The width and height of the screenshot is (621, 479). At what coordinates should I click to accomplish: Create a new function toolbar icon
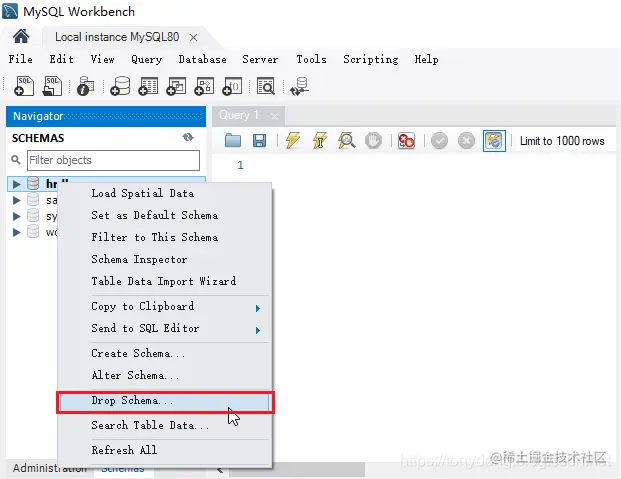[x=232, y=86]
